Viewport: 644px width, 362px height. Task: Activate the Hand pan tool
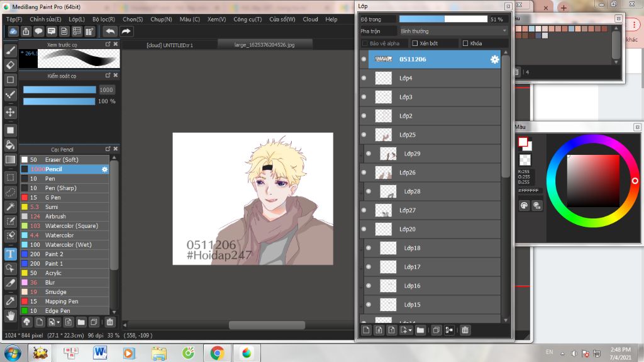pos(10,316)
